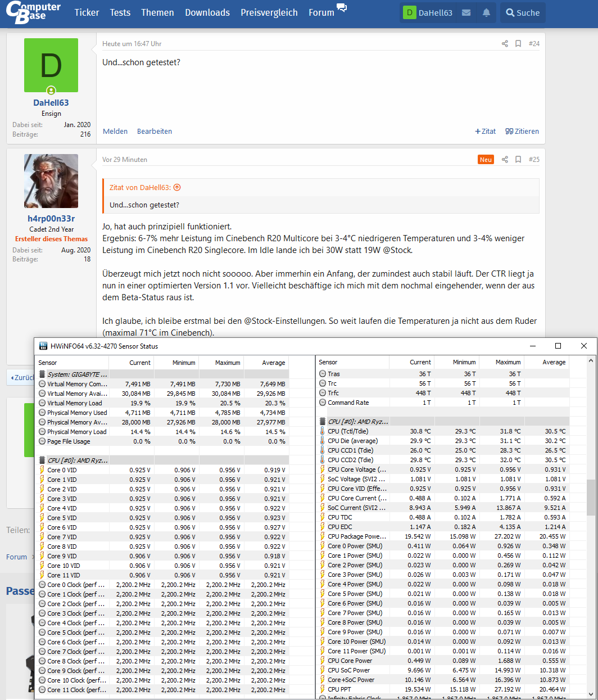598x700 pixels.
Task: Click h4rp00n33r's avatar picture
Action: (51, 181)
